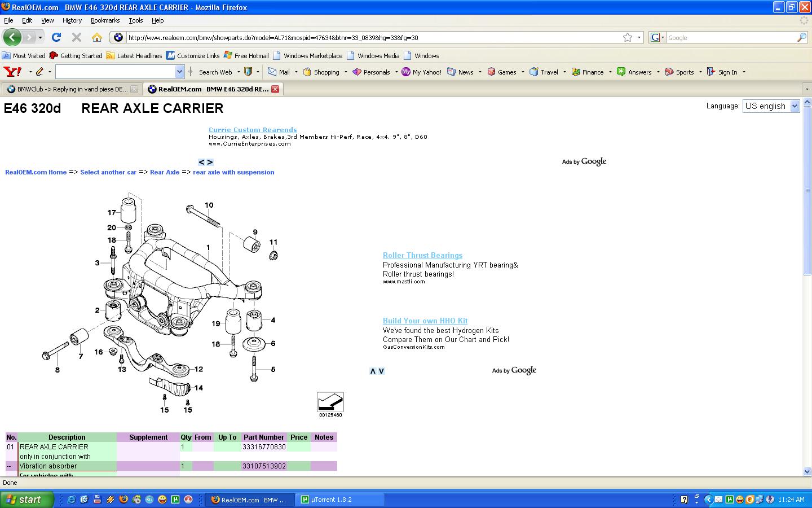Click Rear Axle breadcrumb link
Screen dimensions: 812x508
click(165, 172)
